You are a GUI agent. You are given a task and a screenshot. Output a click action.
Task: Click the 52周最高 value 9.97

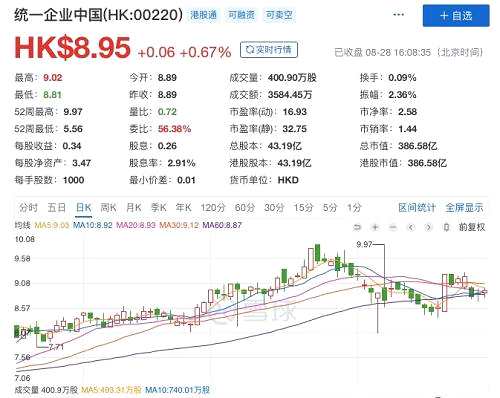(x=73, y=112)
